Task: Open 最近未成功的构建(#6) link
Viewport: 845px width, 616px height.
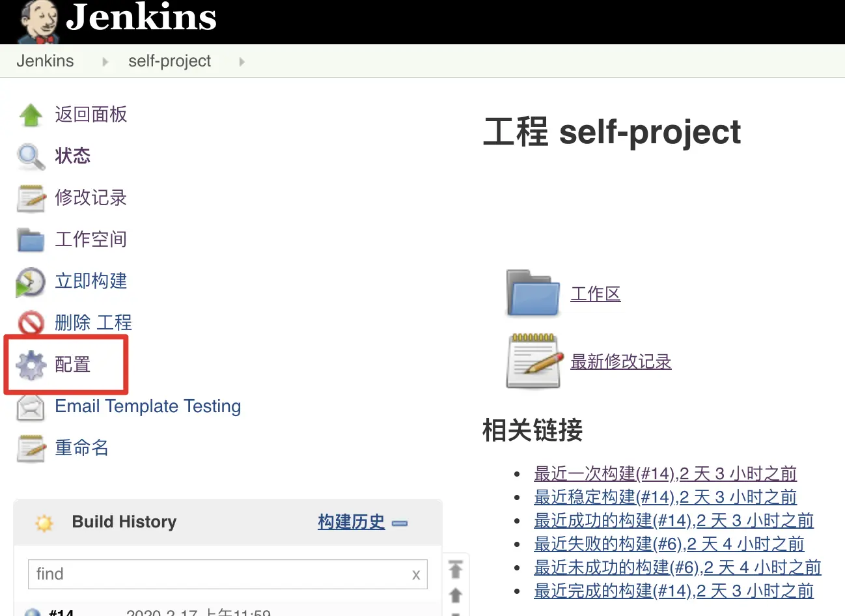Action: [x=678, y=567]
